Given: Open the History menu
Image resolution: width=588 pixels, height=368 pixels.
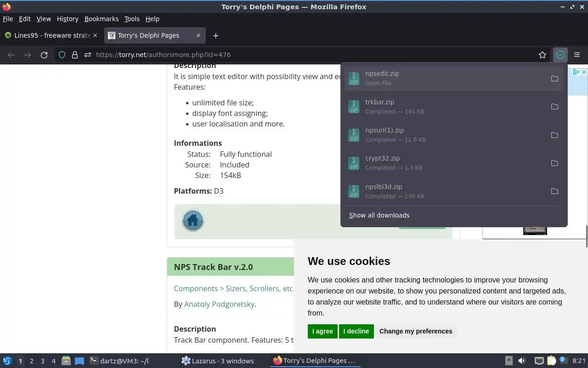Looking at the screenshot, I should click(x=68, y=19).
